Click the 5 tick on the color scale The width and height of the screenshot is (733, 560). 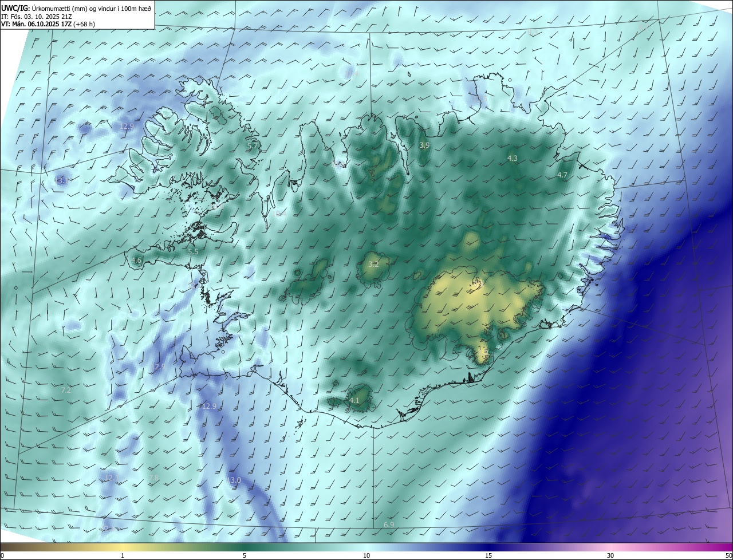(245, 555)
